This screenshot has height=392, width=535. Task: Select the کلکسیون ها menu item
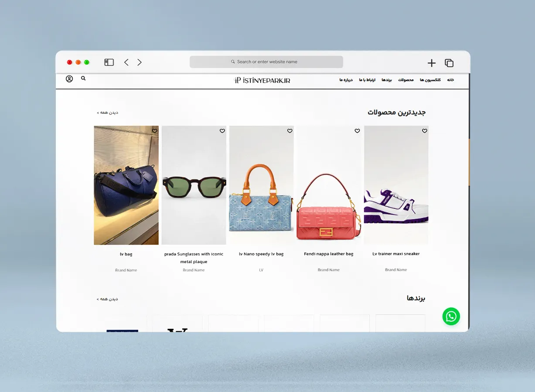[x=430, y=80]
